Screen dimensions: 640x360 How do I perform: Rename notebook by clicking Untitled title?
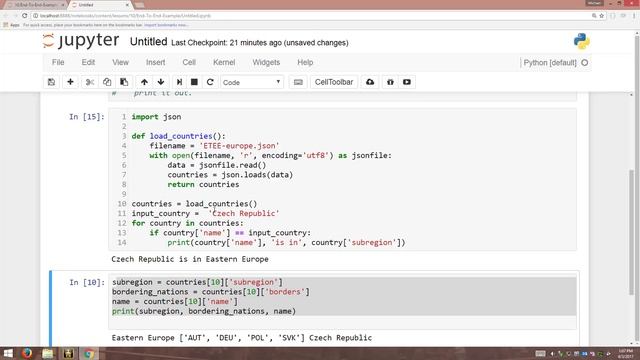149,42
